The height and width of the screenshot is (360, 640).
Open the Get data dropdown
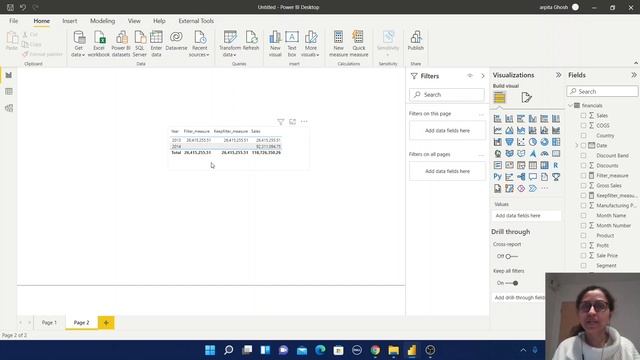pyautogui.click(x=78, y=44)
